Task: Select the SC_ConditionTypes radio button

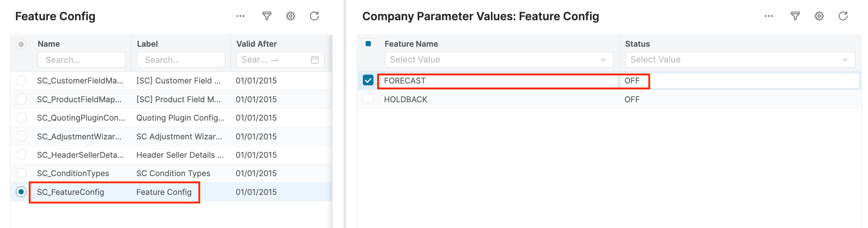Action: click(21, 173)
